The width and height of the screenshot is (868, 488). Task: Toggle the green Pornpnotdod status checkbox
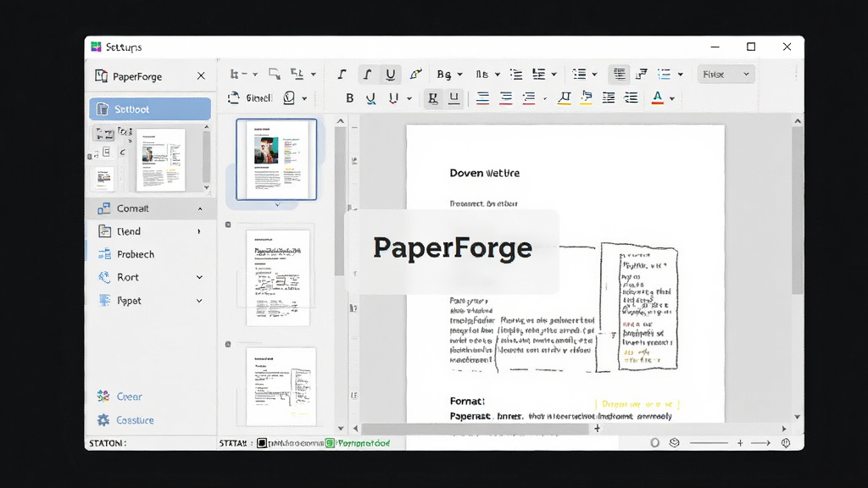330,442
